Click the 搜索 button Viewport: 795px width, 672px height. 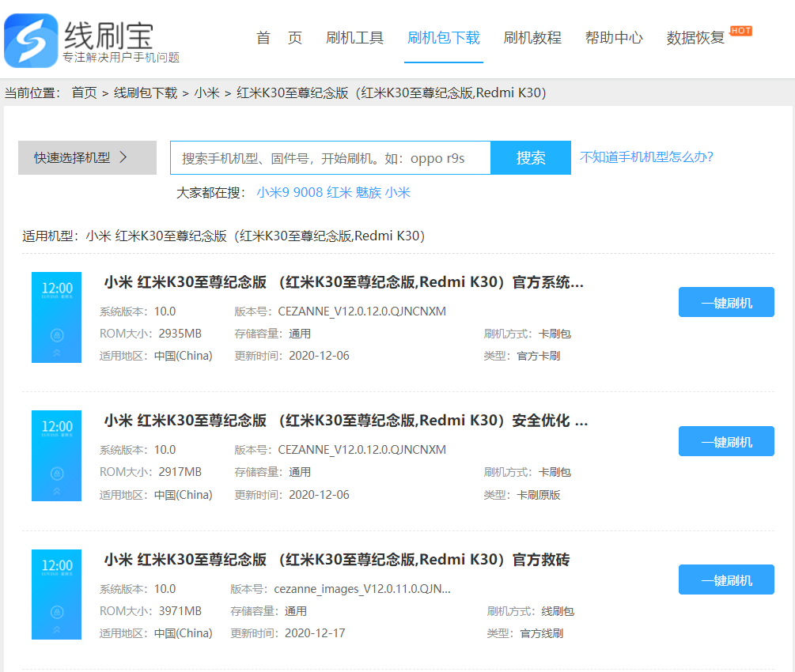[x=531, y=158]
